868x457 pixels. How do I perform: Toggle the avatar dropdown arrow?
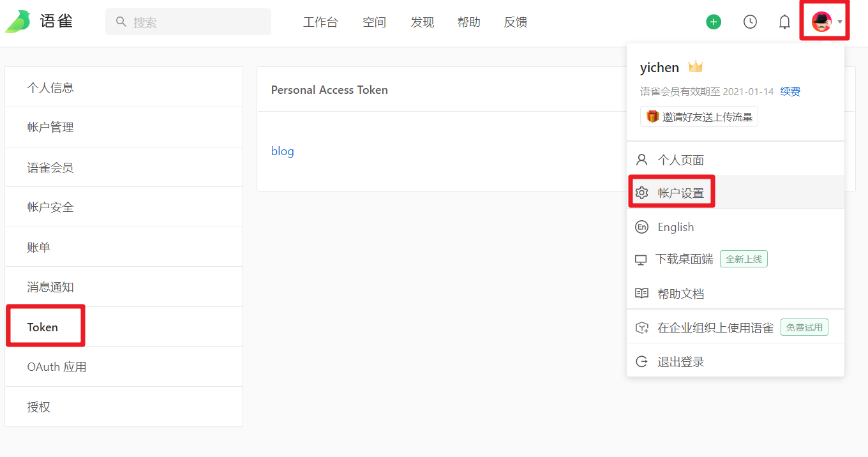[x=840, y=22]
